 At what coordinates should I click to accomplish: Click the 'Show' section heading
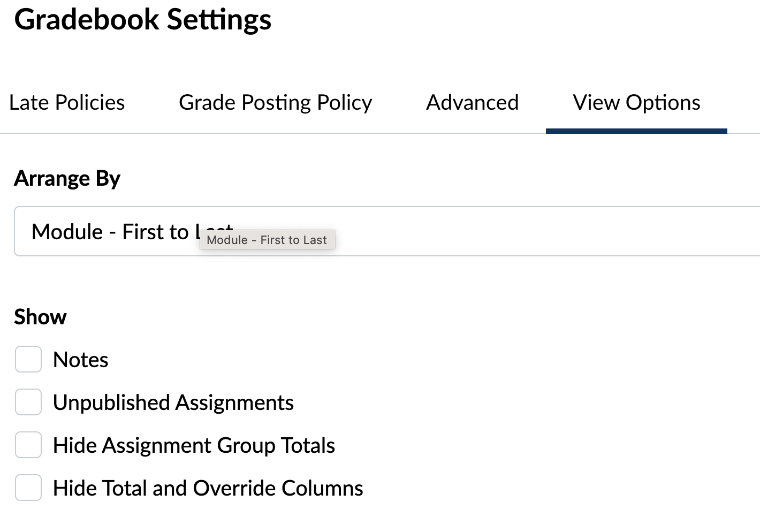tap(40, 317)
